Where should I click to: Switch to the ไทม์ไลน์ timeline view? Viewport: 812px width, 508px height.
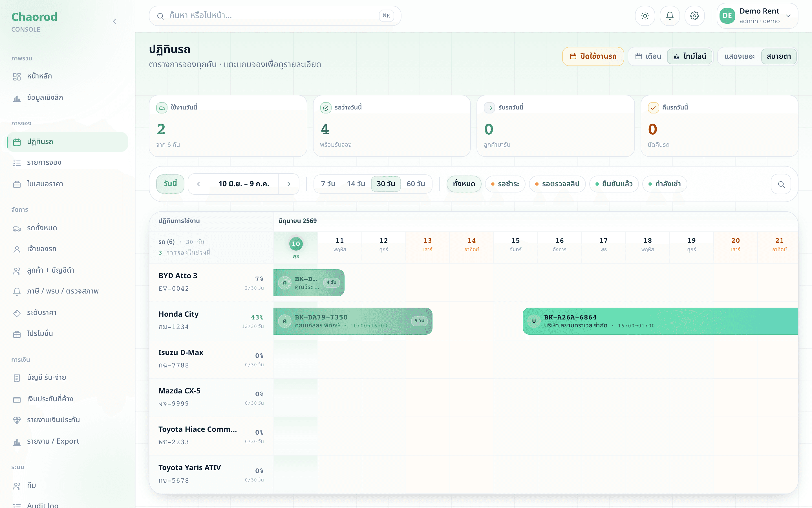pos(690,56)
